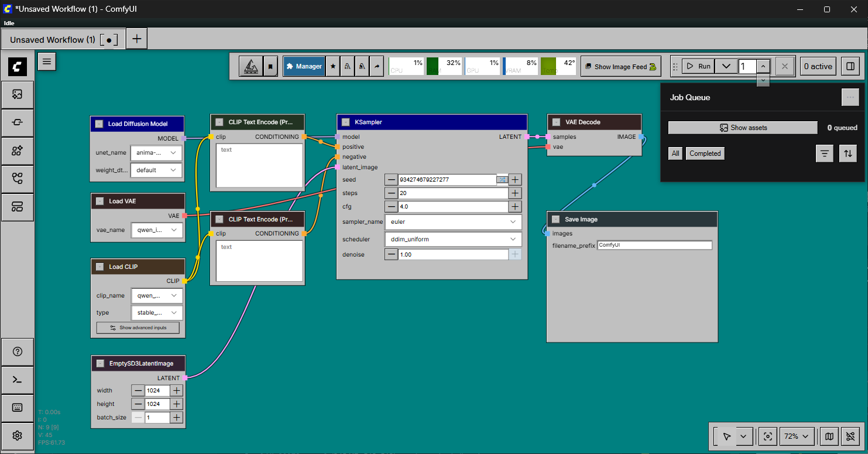Click Show Image Feed

[620, 67]
